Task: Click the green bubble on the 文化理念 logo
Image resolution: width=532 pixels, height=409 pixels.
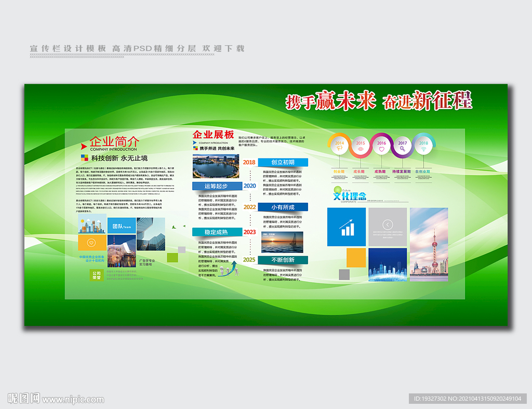Action: click(x=337, y=189)
